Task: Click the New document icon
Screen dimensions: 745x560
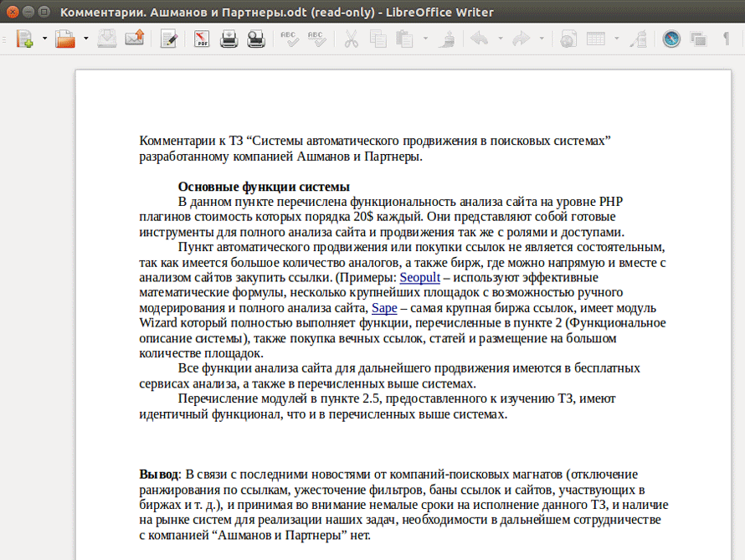Action: click(24, 39)
